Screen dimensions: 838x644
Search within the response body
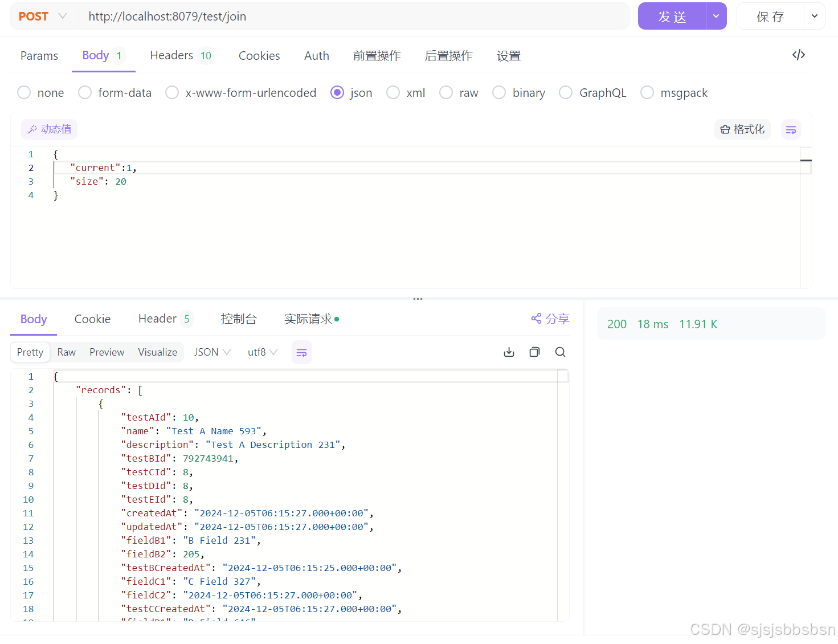point(560,352)
